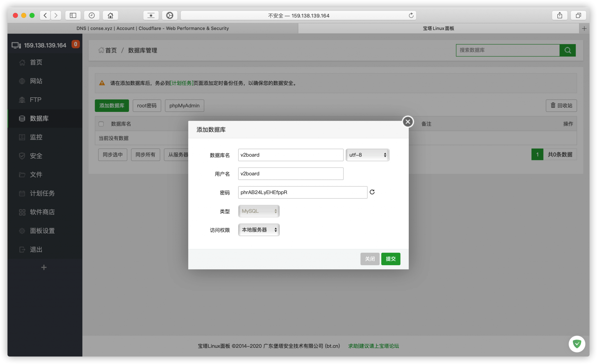Submit with the green 提交 button

click(390, 259)
